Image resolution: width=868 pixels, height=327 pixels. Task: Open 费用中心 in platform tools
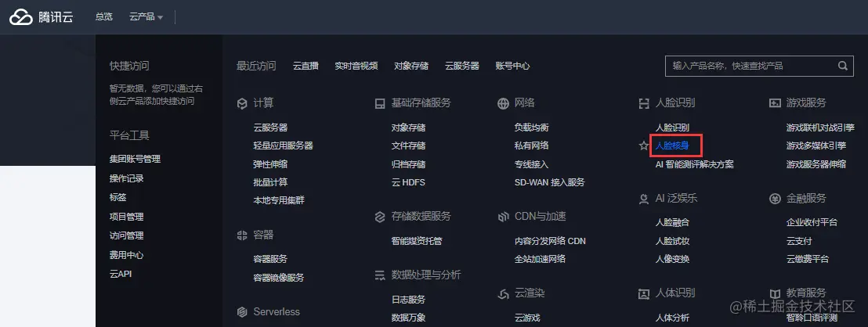[127, 255]
